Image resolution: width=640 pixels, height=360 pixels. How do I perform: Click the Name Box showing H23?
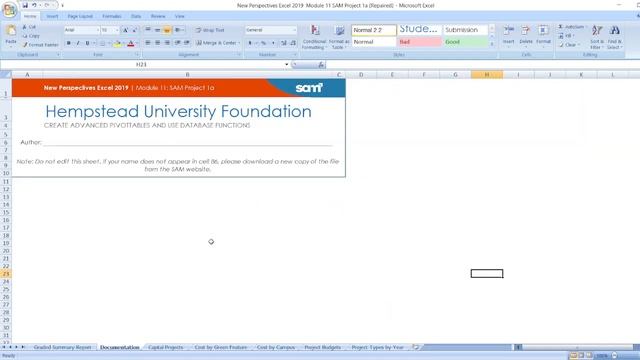tap(141, 64)
